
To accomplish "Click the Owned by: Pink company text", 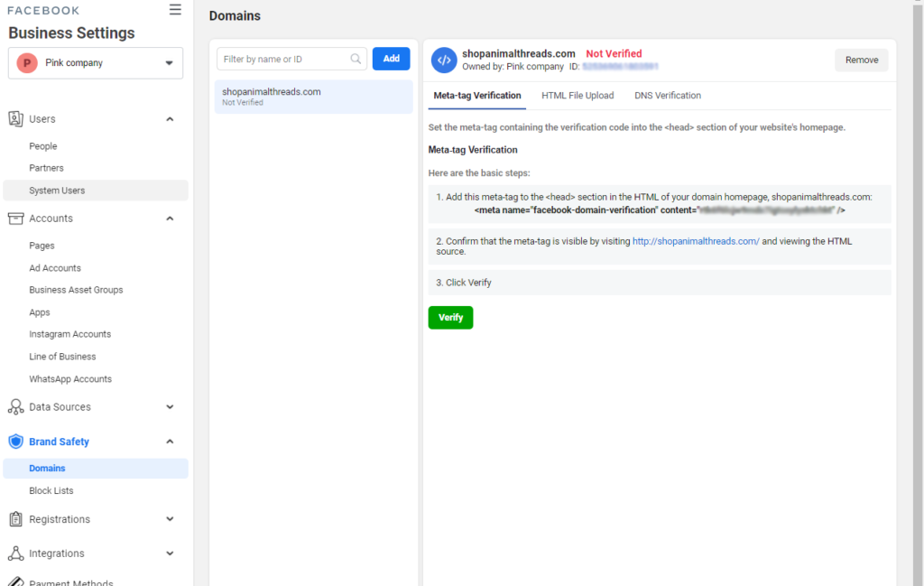I will coord(513,67).
